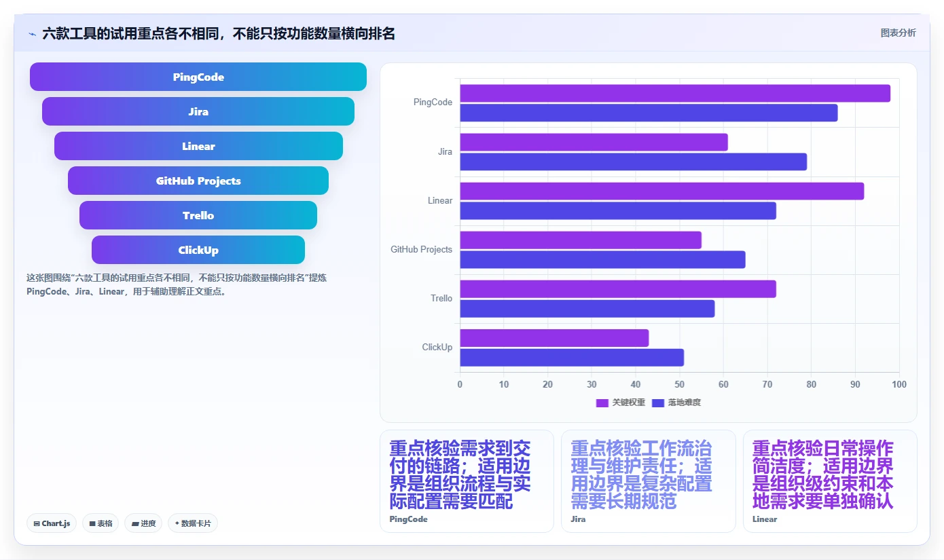Click the ClickUp label on the chart axis

pos(437,347)
